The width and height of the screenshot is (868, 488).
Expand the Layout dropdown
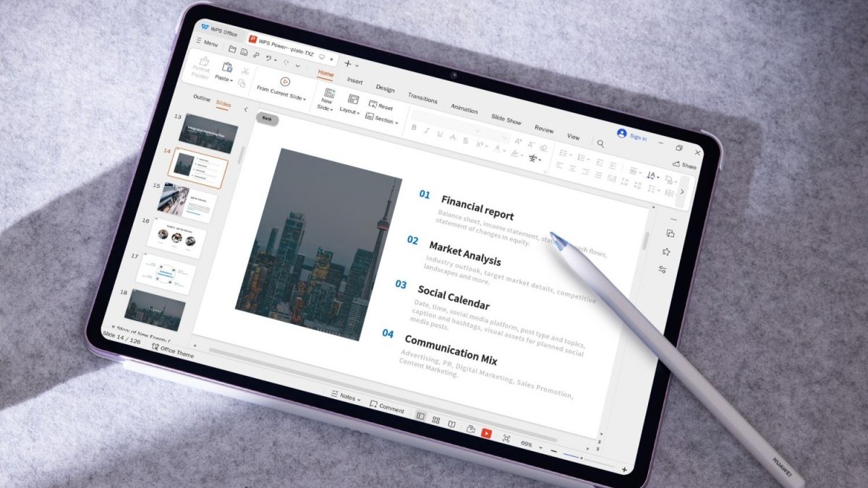pos(350,111)
